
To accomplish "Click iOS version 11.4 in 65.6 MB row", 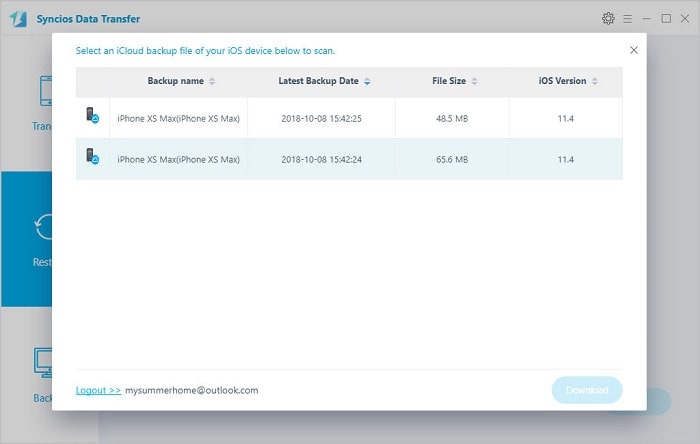I will 565,160.
